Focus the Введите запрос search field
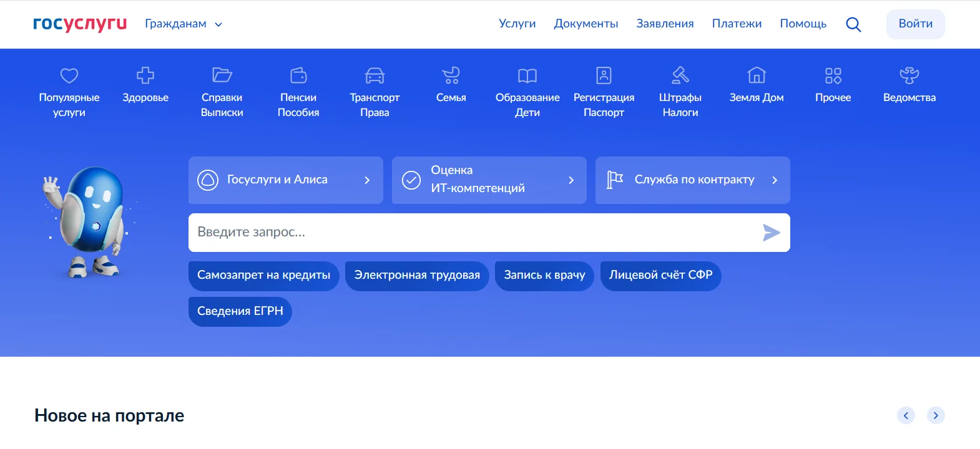Screen dimensions: 980x449 click(x=489, y=233)
